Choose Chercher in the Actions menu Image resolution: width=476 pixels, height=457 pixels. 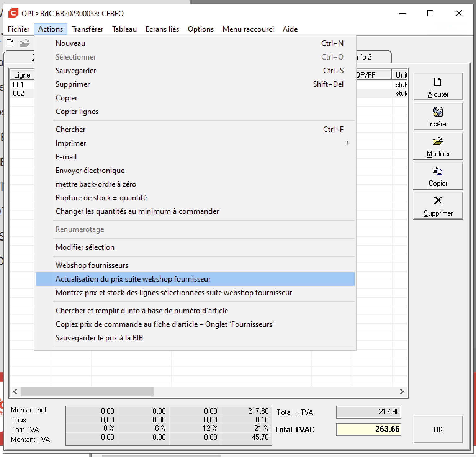(x=195, y=130)
